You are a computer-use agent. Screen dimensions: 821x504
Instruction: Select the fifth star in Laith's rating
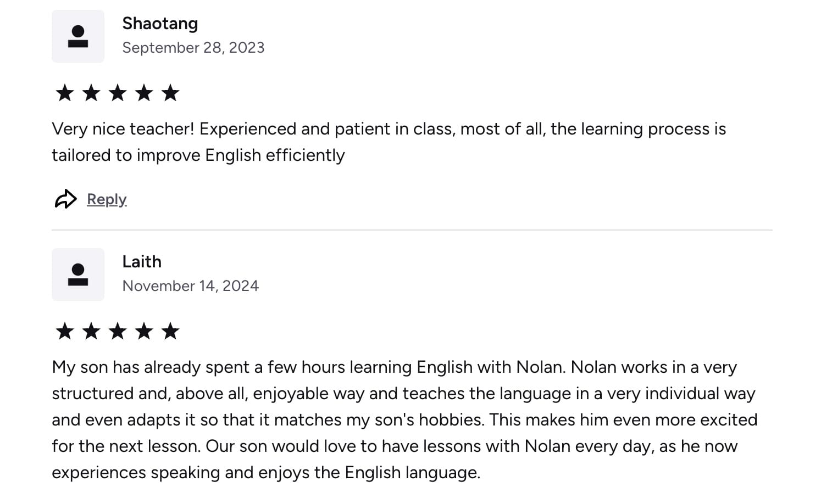pyautogui.click(x=170, y=331)
